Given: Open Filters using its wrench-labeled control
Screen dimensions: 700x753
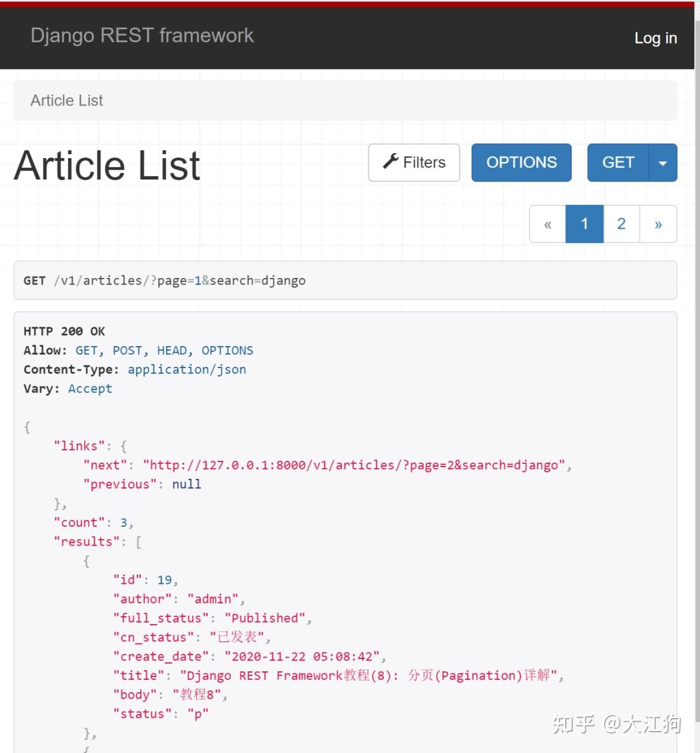Looking at the screenshot, I should (414, 162).
